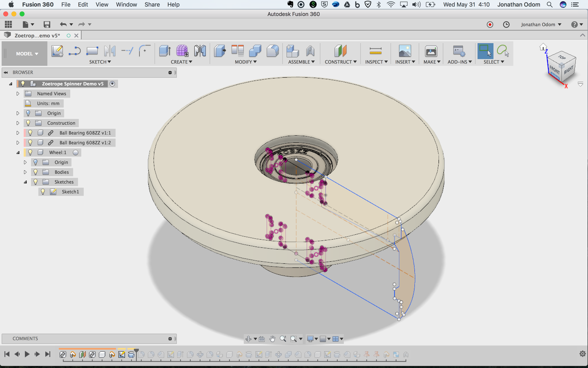
Task: Click the Create Form icon
Action: point(182,51)
